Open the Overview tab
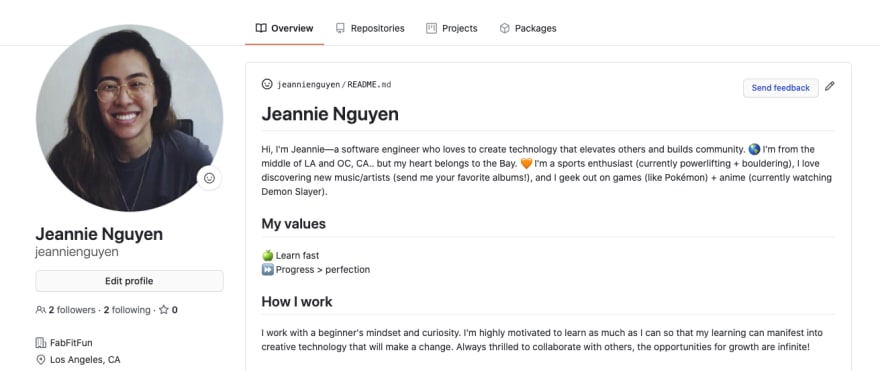 (285, 28)
